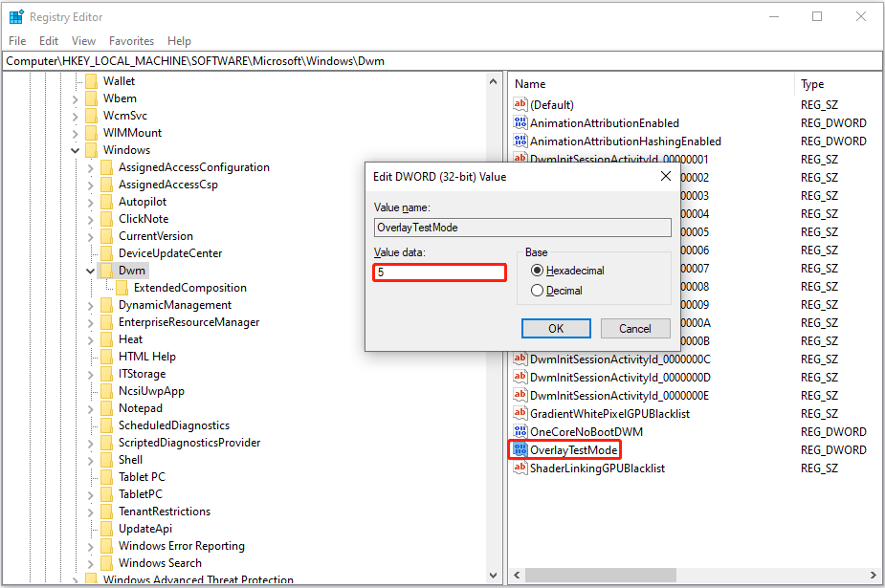885x588 pixels.
Task: Click the OK button
Action: 556,328
